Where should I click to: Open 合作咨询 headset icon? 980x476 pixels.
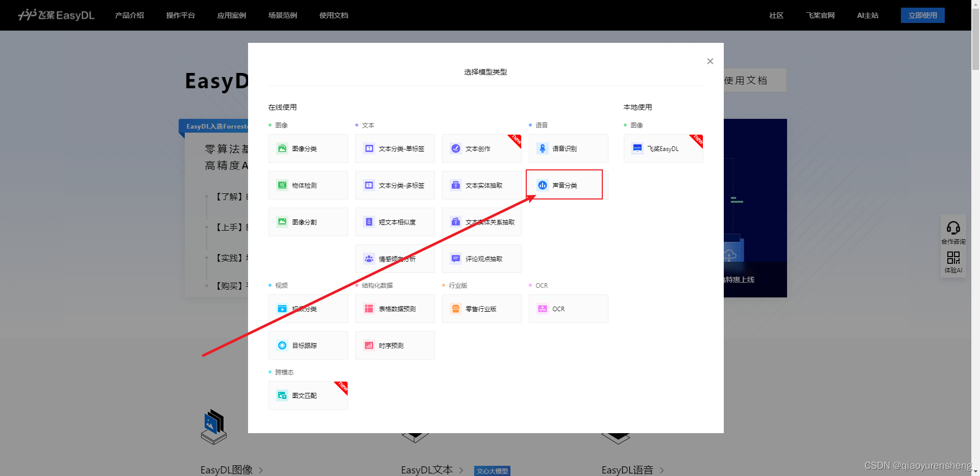(953, 228)
